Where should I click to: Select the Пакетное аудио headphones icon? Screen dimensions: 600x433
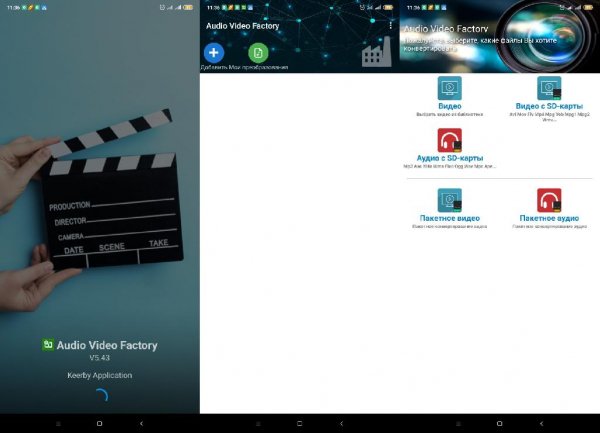point(549,200)
